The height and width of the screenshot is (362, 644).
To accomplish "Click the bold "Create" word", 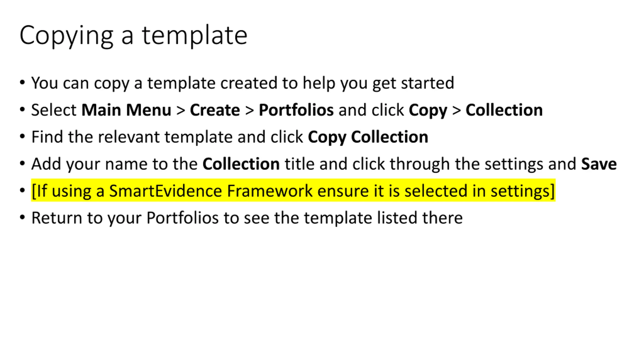I will point(215,110).
